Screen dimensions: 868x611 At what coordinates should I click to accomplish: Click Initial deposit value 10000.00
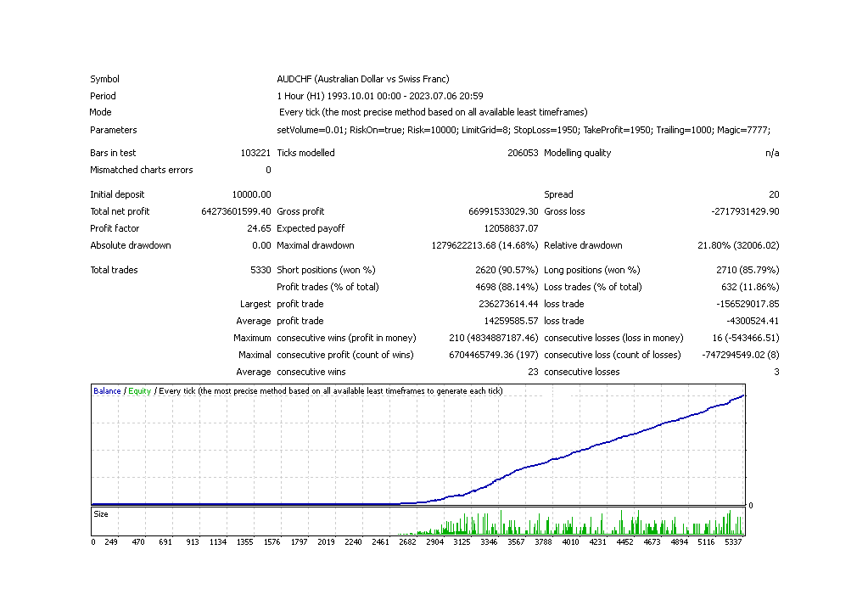click(251, 194)
